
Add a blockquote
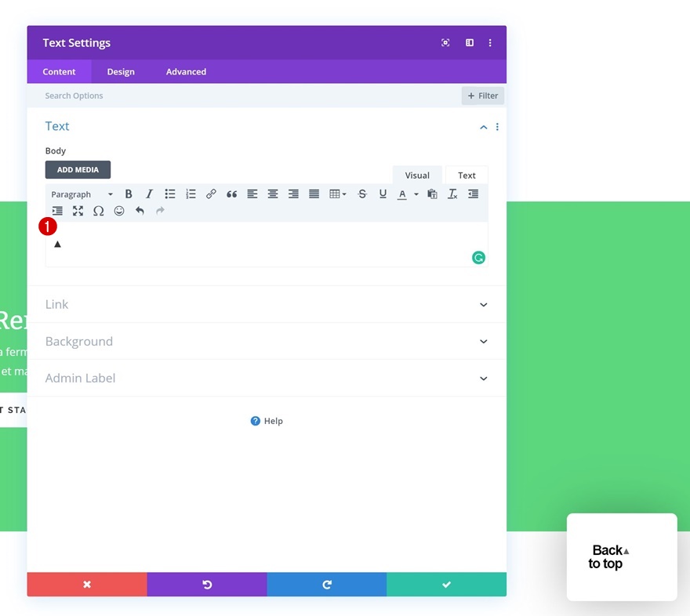(231, 194)
